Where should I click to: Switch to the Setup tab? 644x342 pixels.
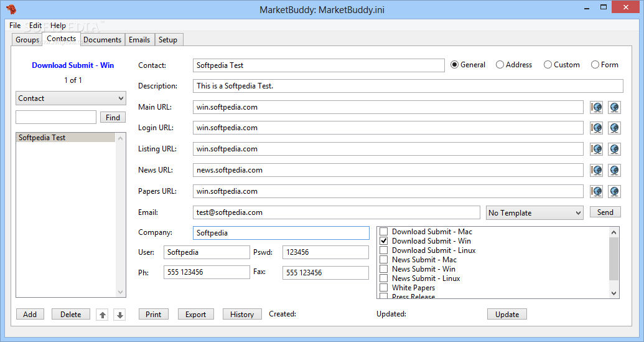coord(168,40)
